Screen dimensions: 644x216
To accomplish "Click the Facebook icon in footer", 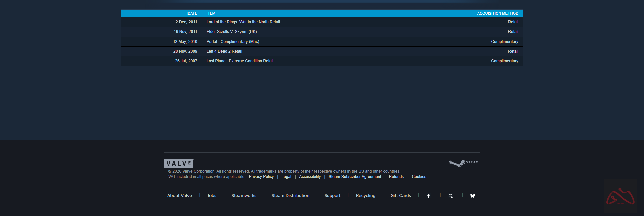I will (428, 196).
